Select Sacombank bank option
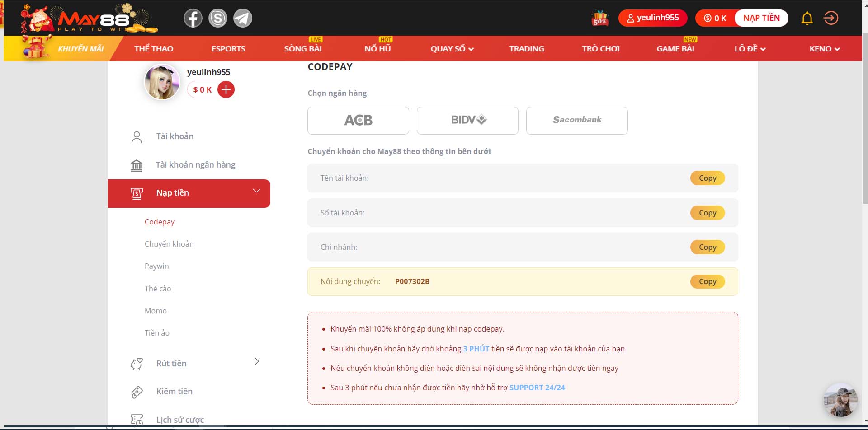This screenshot has width=868, height=430. coord(577,121)
